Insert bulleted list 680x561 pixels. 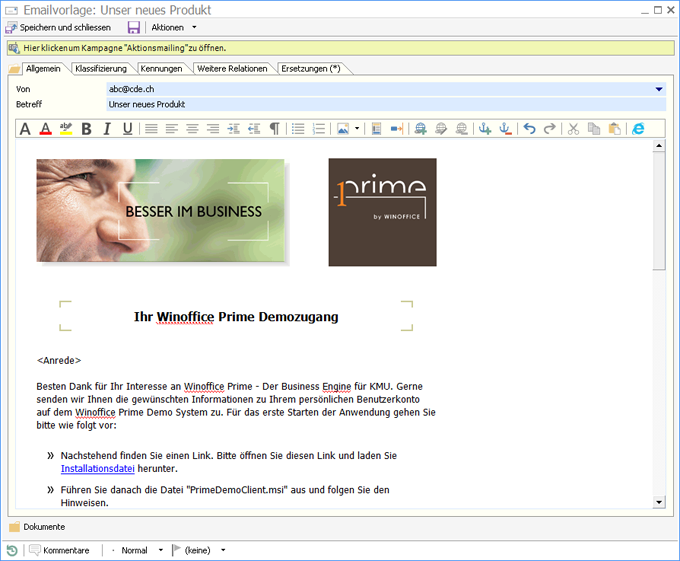pos(298,129)
